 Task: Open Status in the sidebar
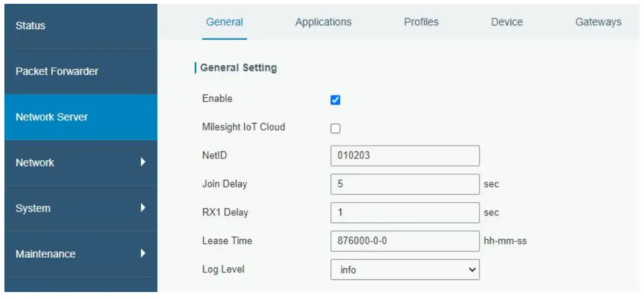coord(30,26)
